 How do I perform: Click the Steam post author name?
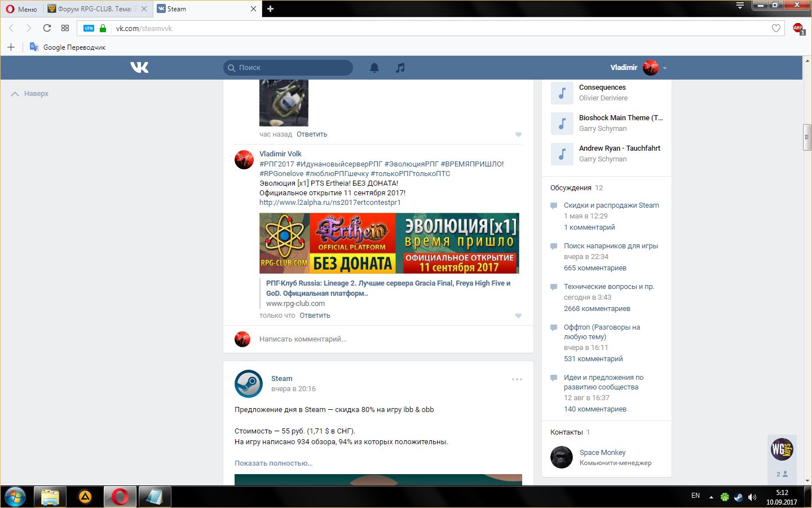[x=281, y=379]
